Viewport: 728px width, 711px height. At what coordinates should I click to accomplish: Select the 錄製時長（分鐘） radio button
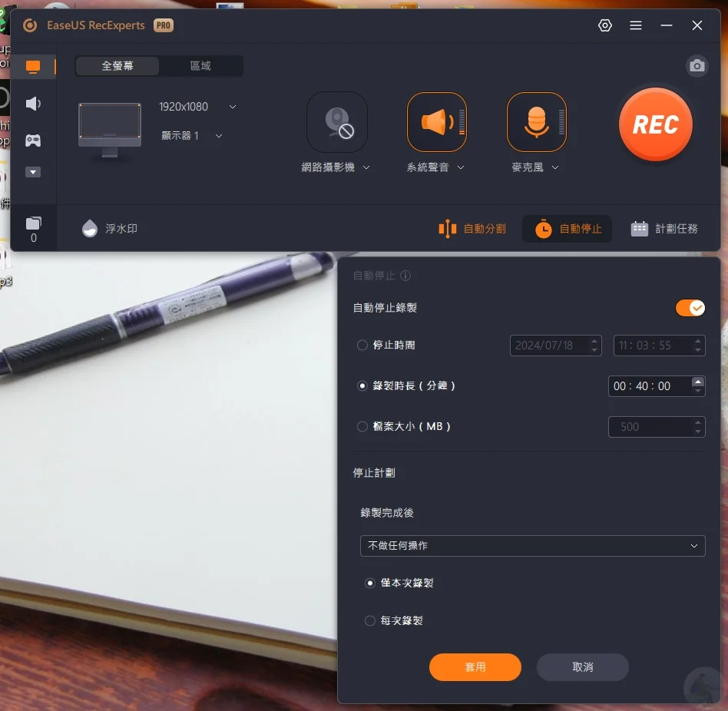point(362,386)
